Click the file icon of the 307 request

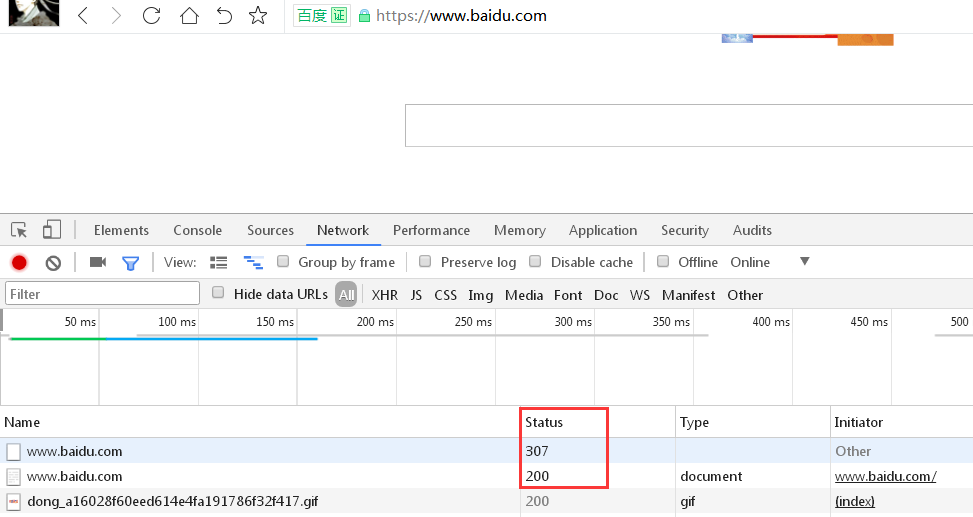[14, 451]
